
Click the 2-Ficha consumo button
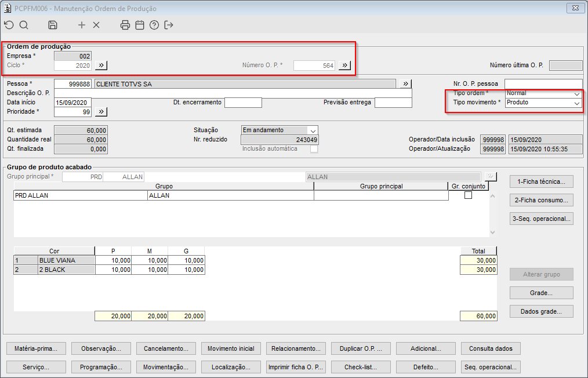tap(541, 200)
